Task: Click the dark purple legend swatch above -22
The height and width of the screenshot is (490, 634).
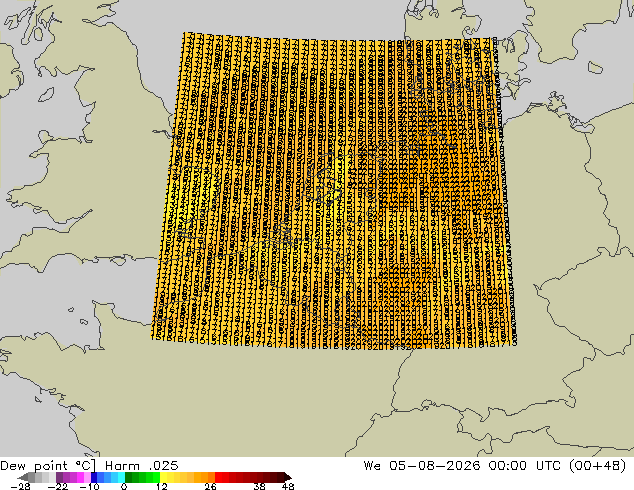Action: pos(59,477)
